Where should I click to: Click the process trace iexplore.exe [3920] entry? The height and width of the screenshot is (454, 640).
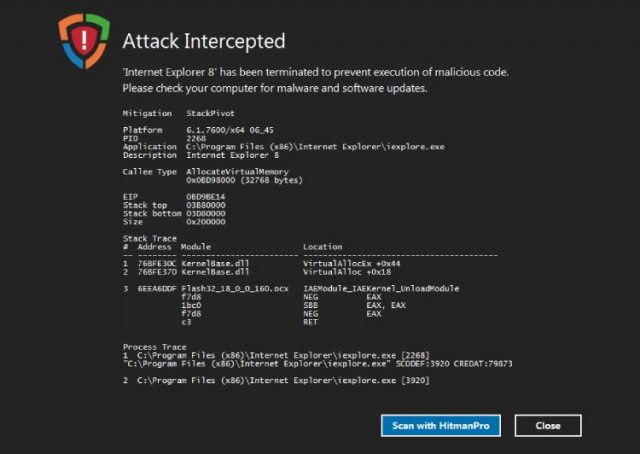pos(276,381)
